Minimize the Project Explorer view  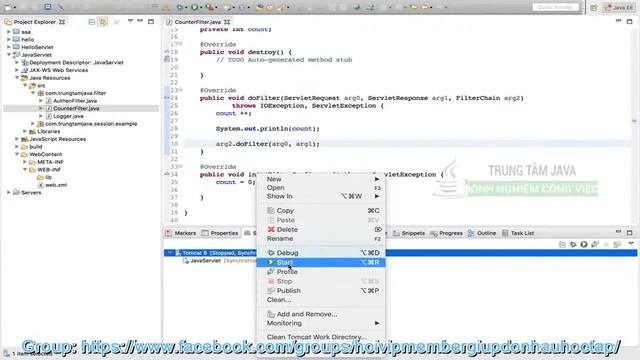140,21
